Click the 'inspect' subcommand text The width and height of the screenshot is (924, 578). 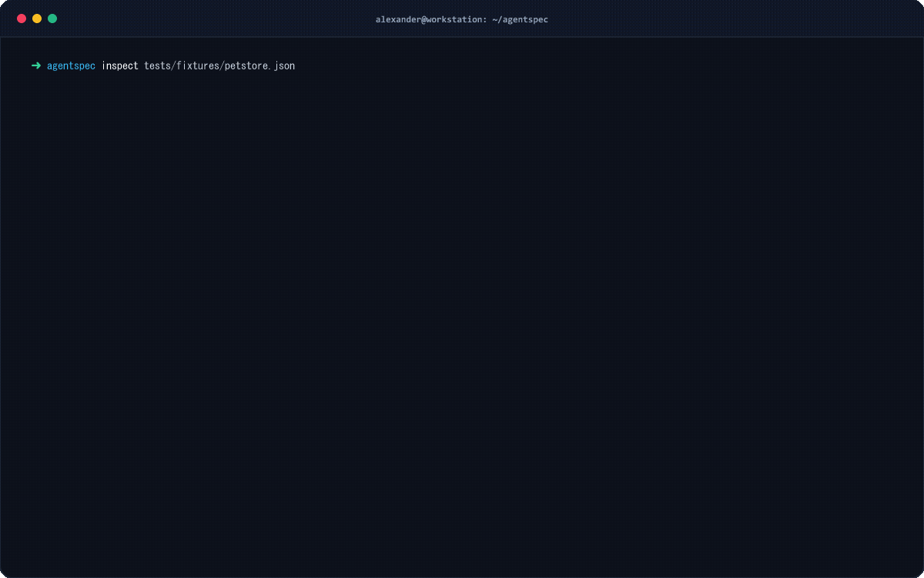click(120, 66)
